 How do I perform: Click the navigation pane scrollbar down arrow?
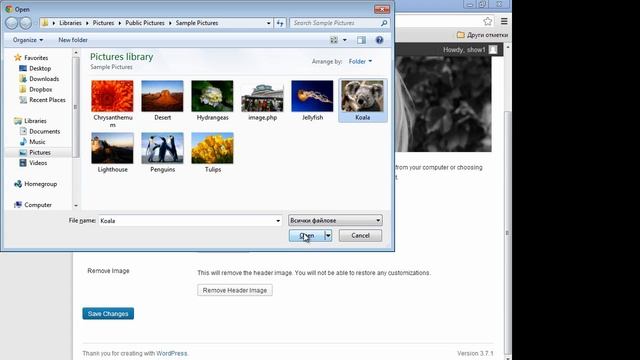coord(76,206)
